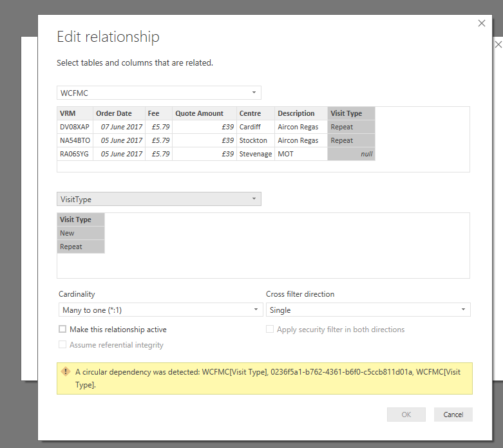Select the Description column header
503x448 pixels.
[x=301, y=113]
